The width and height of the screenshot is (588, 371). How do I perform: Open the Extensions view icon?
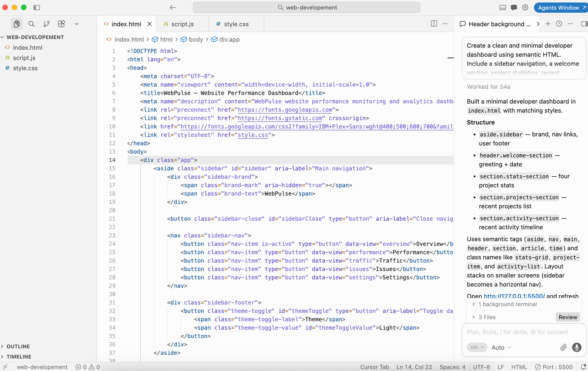tap(62, 24)
